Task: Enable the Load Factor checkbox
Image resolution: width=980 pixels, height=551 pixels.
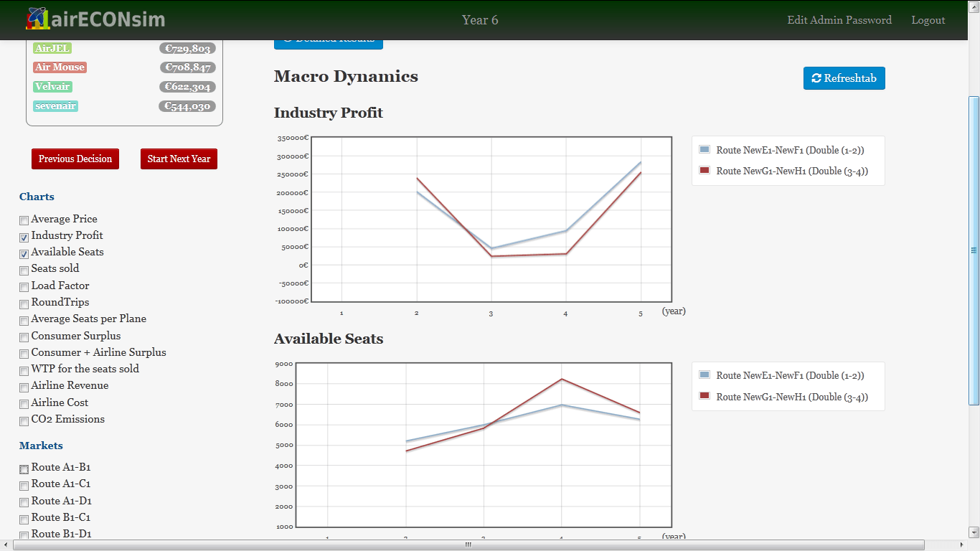Action: coord(24,287)
